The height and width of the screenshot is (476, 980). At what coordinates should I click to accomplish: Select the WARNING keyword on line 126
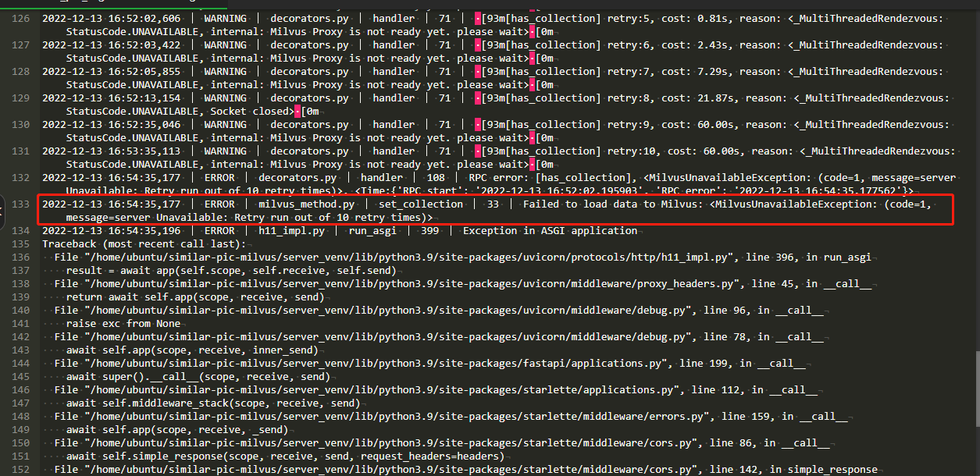pos(226,18)
